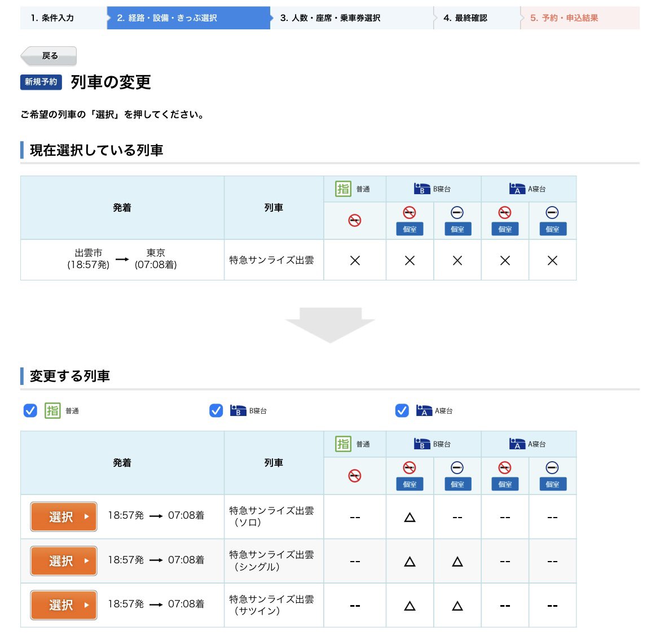Click the A寝台 bed icon beside filter checkbox

click(x=424, y=410)
